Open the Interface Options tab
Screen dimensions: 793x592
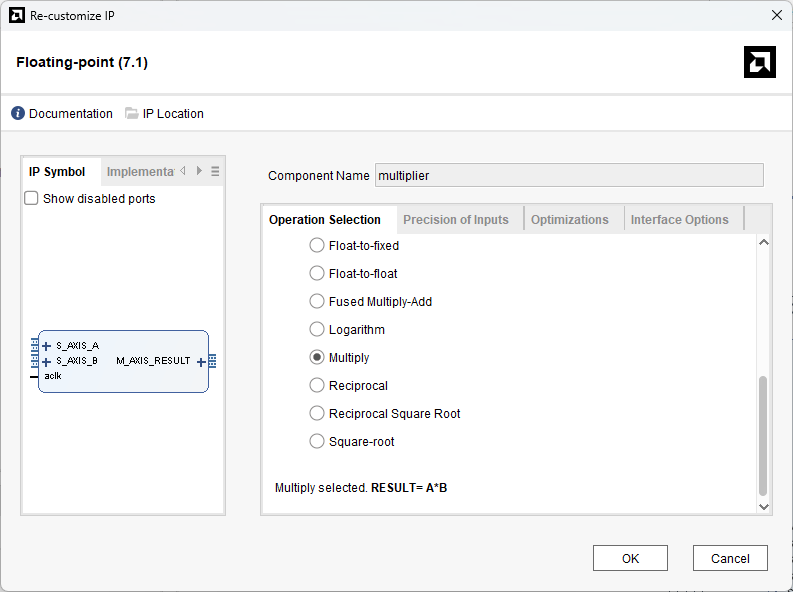click(679, 220)
